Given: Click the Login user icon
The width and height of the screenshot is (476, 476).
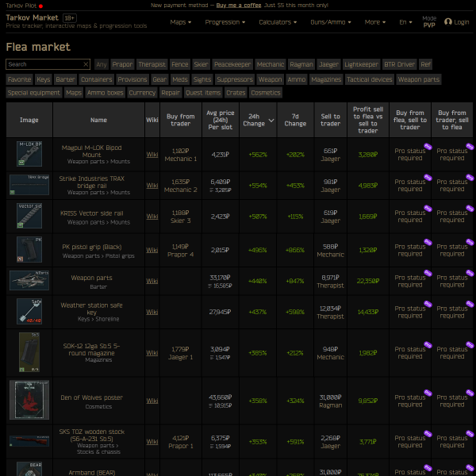Looking at the screenshot, I should coord(447,22).
